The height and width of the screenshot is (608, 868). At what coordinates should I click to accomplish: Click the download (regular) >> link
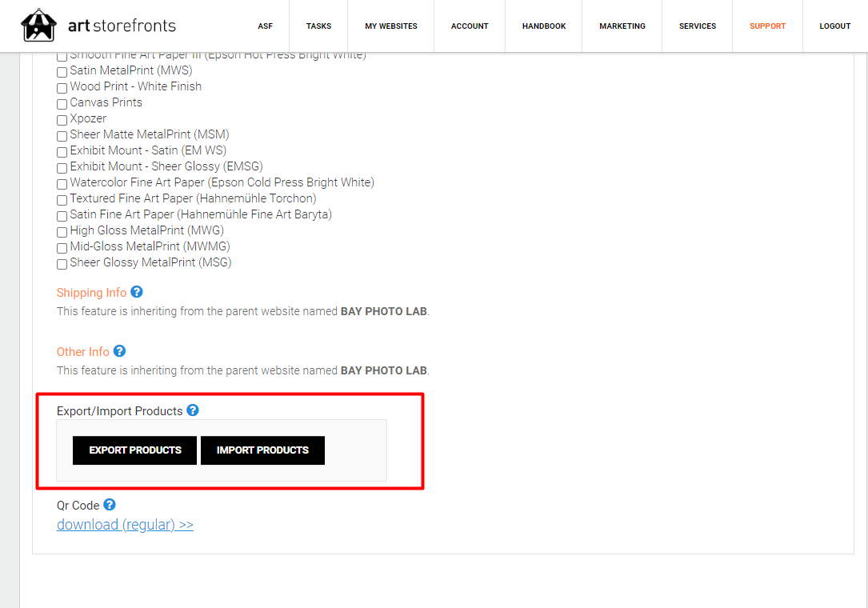point(125,524)
